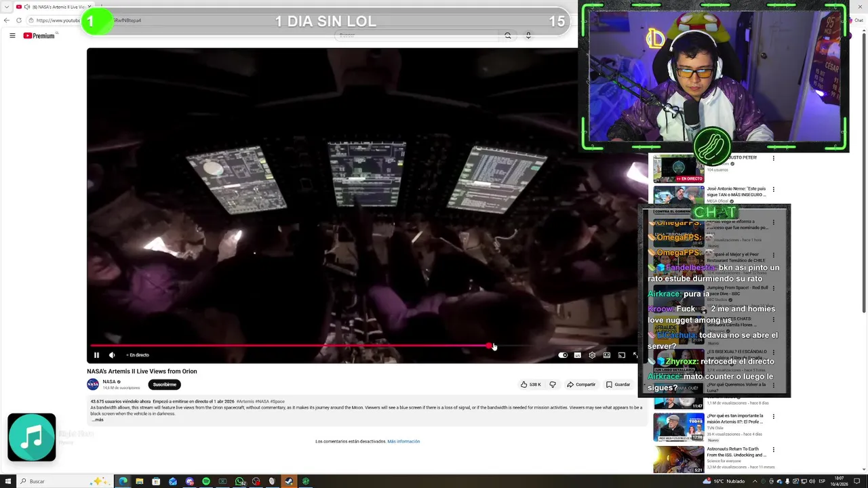
Task: Go to YouTube Premium home logo
Action: pyautogui.click(x=39, y=35)
